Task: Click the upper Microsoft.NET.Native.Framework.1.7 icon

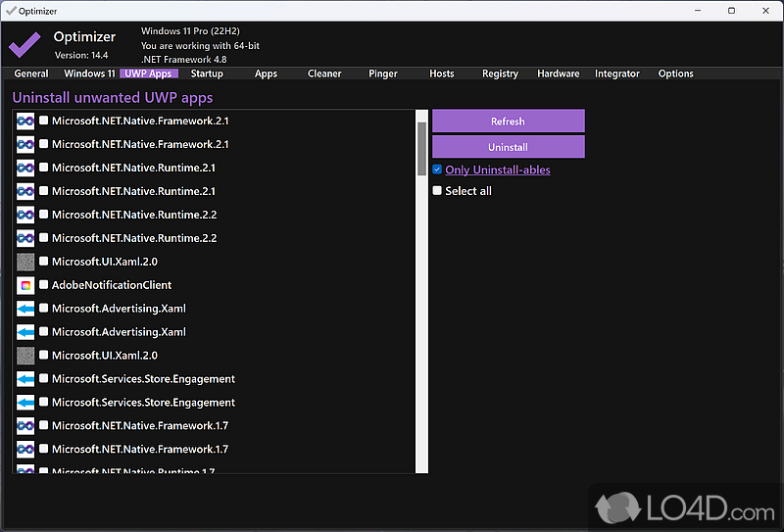Action: click(x=25, y=426)
